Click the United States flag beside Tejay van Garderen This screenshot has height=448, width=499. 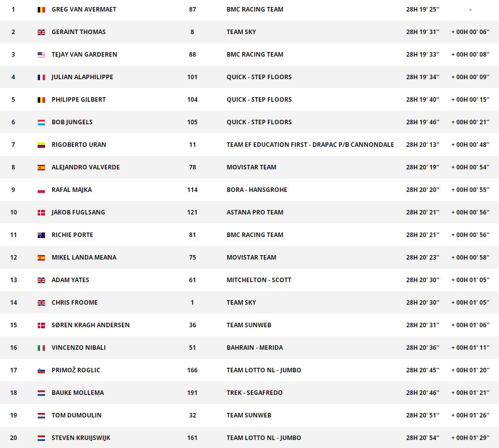41,55
